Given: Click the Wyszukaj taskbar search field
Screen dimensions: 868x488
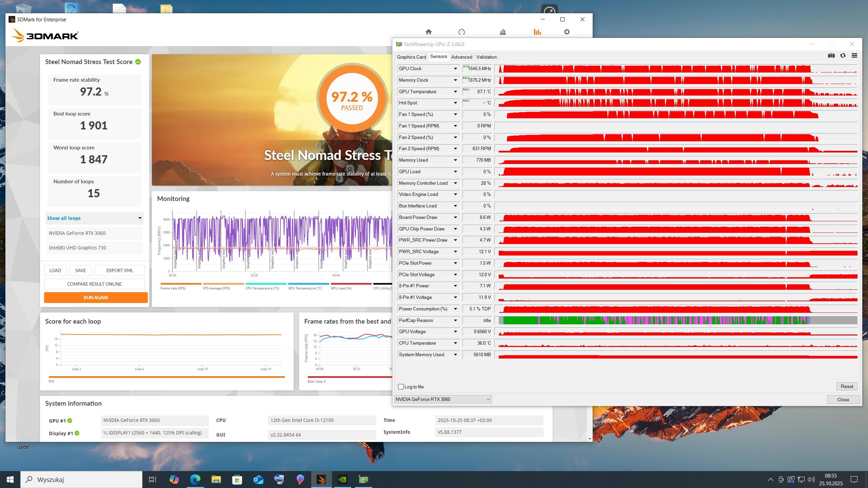Looking at the screenshot, I should coord(81,480).
